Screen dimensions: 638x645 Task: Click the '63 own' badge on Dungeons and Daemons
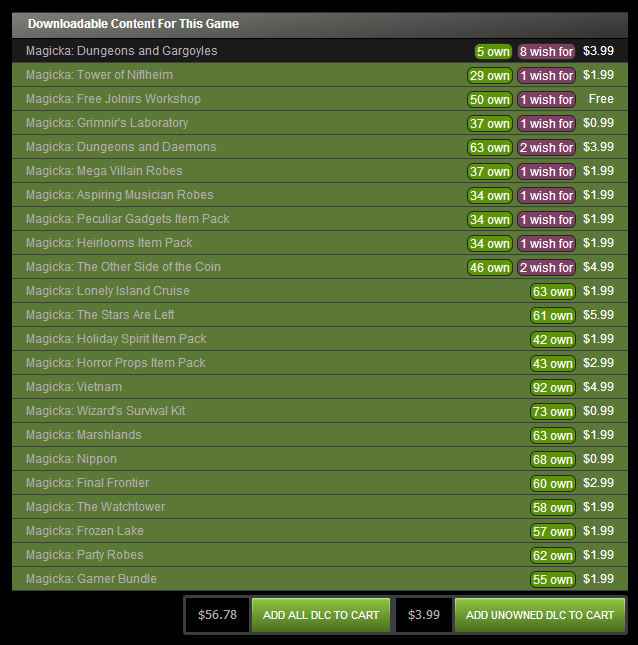tap(490, 148)
